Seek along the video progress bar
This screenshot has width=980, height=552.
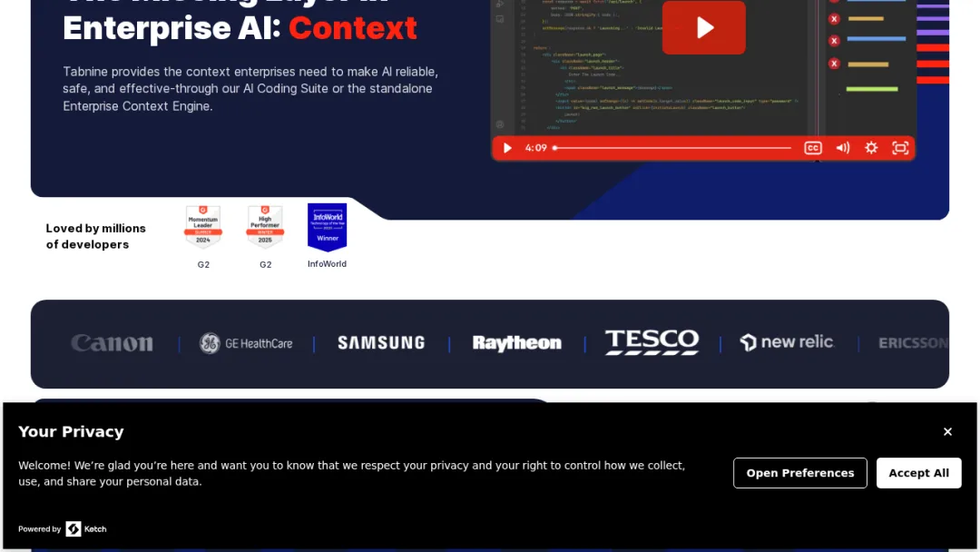(671, 148)
